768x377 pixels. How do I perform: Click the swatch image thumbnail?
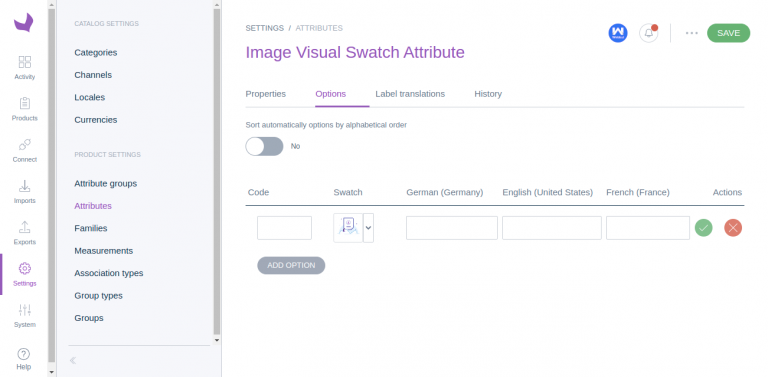348,228
